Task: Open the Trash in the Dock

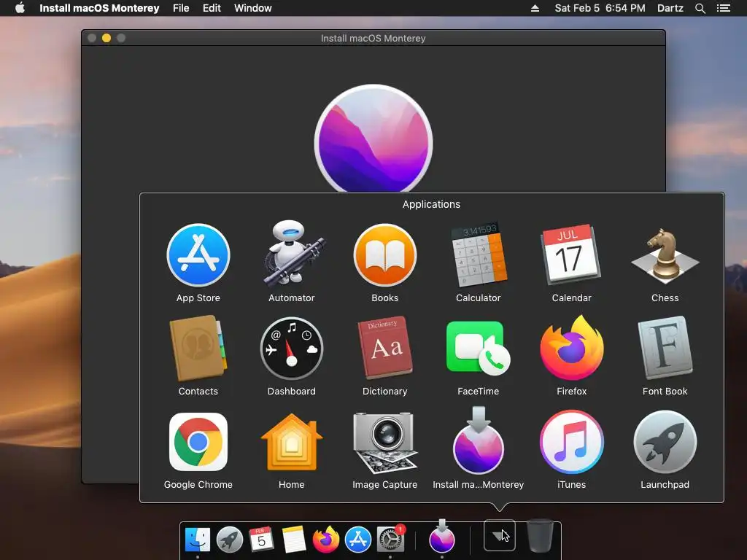Action: 541,536
